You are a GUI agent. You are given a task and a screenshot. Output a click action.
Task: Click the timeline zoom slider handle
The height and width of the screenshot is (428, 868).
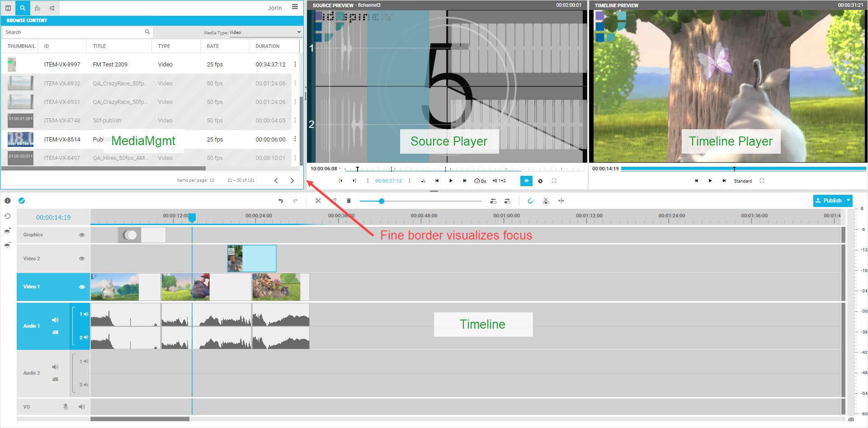point(382,201)
